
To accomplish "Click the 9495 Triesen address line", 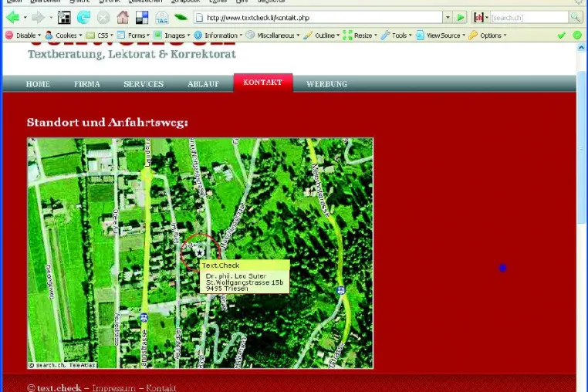I will pos(227,288).
